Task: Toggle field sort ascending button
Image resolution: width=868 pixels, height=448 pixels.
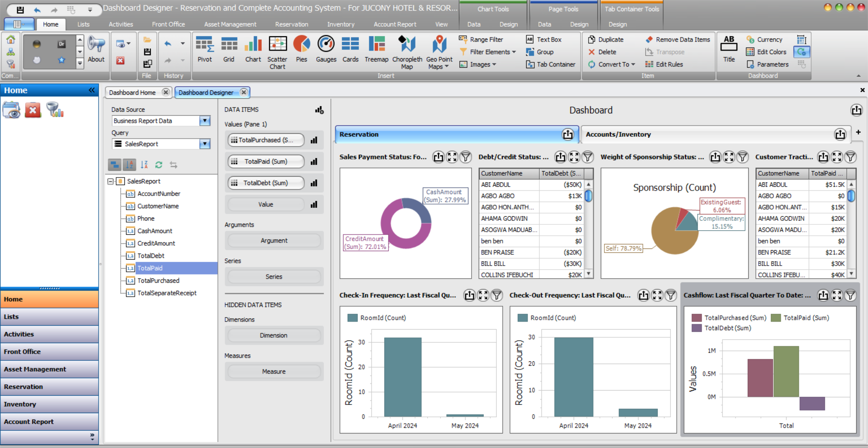Action: 130,165
